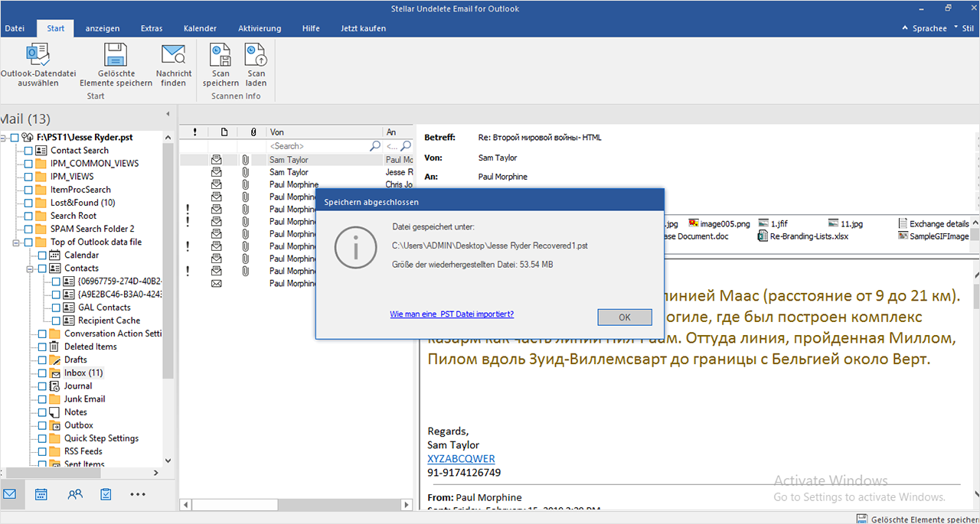The image size is (980, 524).
Task: Open the Sprachee dropdown menu
Action: pyautogui.click(x=929, y=28)
